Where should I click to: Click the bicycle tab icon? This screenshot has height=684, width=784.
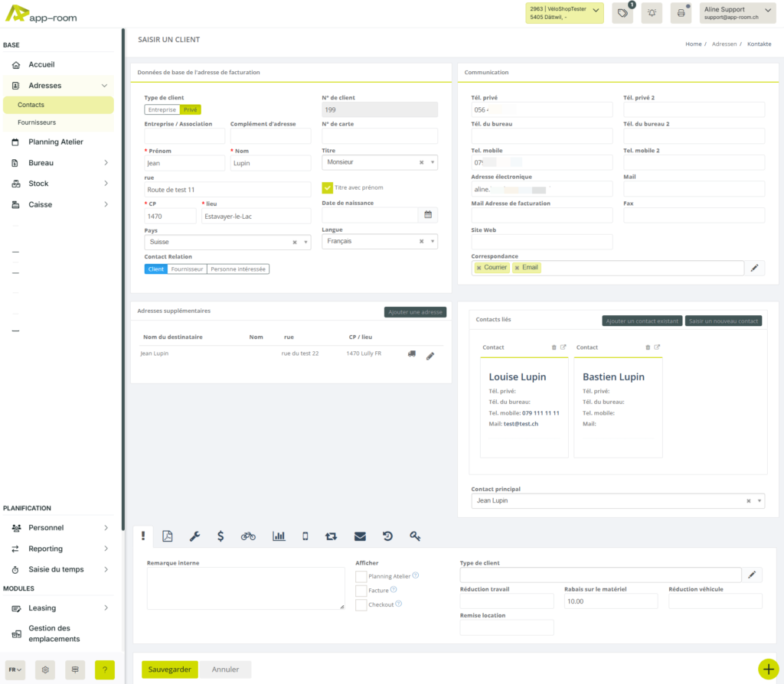point(248,536)
